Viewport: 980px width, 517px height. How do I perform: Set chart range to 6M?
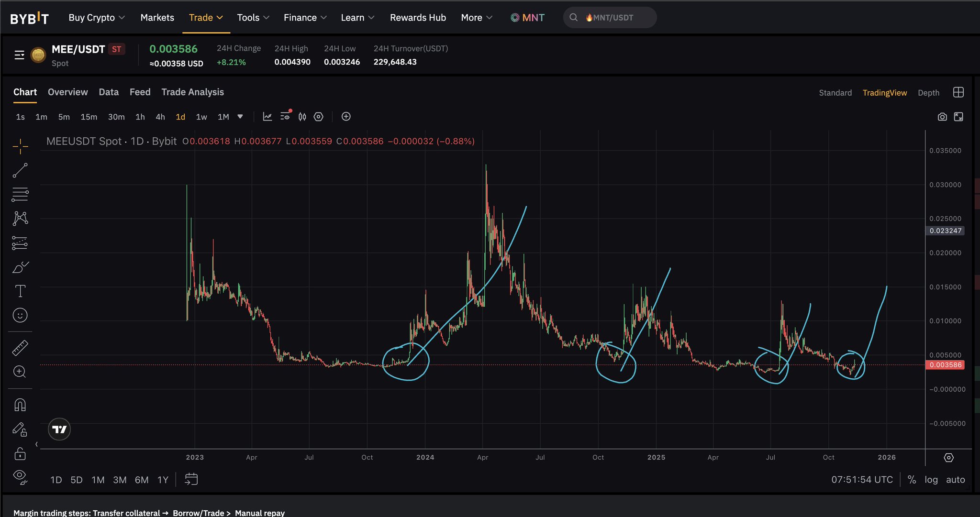click(x=141, y=480)
